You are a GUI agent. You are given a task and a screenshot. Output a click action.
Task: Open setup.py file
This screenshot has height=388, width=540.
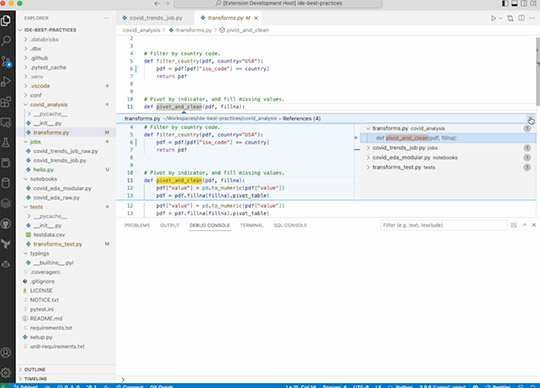66,337
